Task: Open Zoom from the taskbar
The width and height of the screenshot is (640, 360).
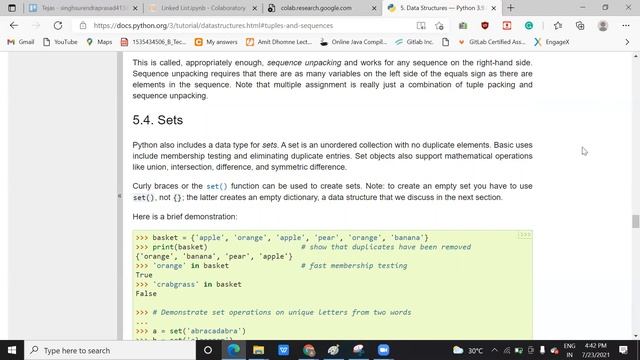Action: [x=383, y=350]
